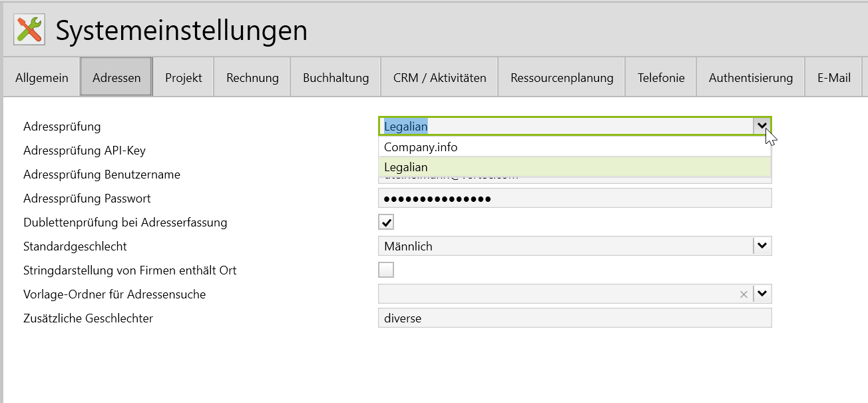Disable Dublettenprüfung bei Adresserfassung checkbox
This screenshot has height=403, width=868.
click(x=386, y=222)
